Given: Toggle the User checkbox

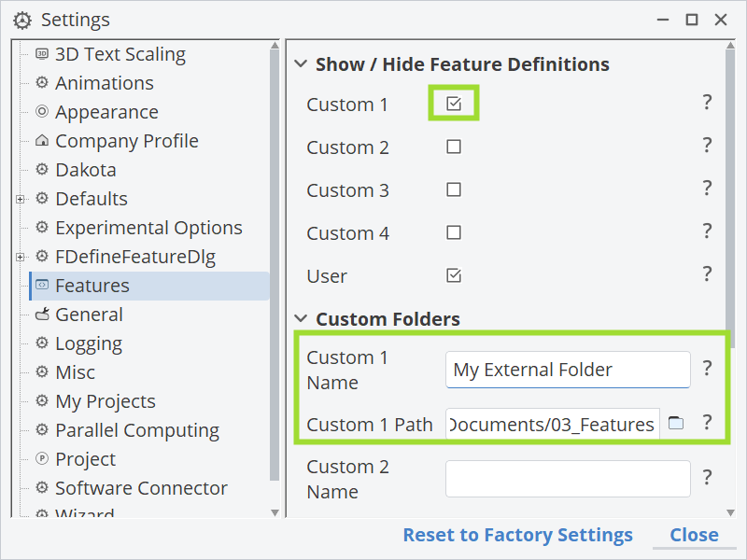Looking at the screenshot, I should pyautogui.click(x=454, y=275).
